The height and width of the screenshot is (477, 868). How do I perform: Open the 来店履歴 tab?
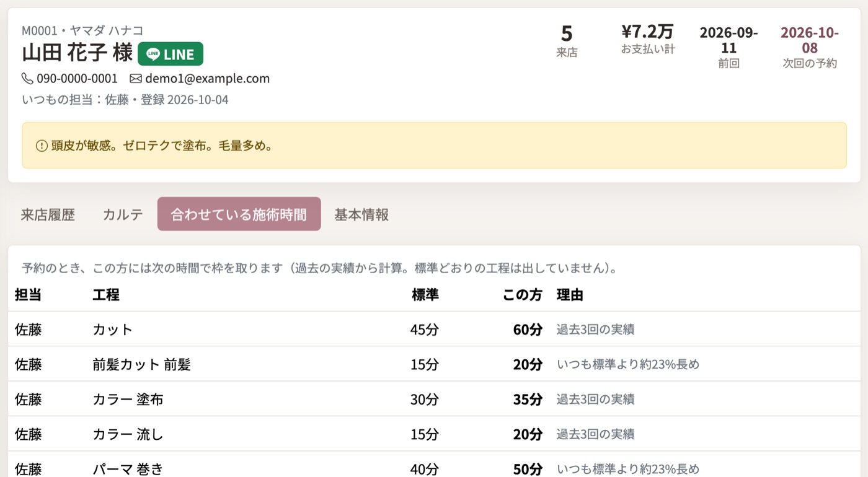pyautogui.click(x=48, y=214)
